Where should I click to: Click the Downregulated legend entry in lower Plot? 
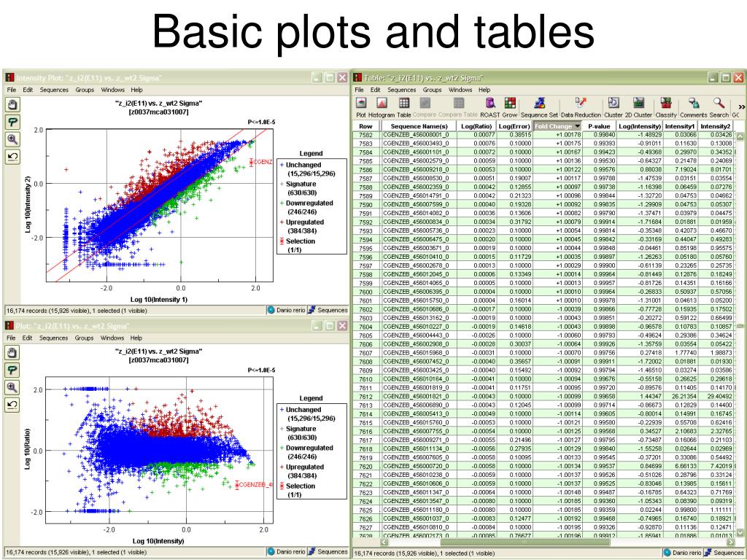pos(306,452)
